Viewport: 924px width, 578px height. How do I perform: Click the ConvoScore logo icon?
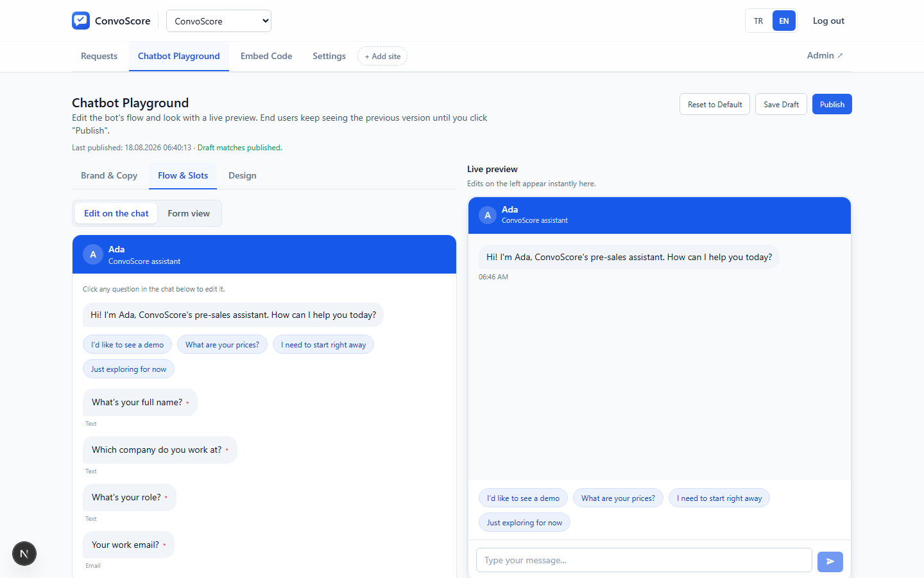[81, 21]
